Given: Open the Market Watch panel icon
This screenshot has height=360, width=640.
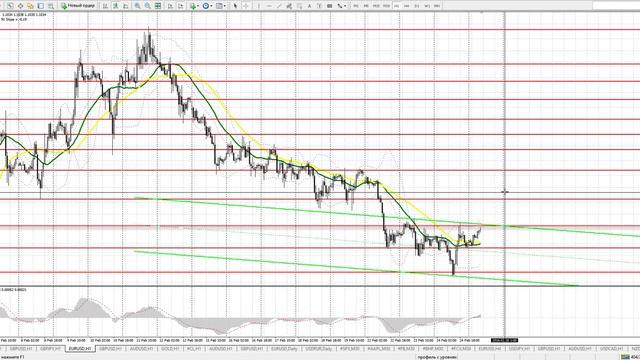Looking at the screenshot, I should (10, 6).
